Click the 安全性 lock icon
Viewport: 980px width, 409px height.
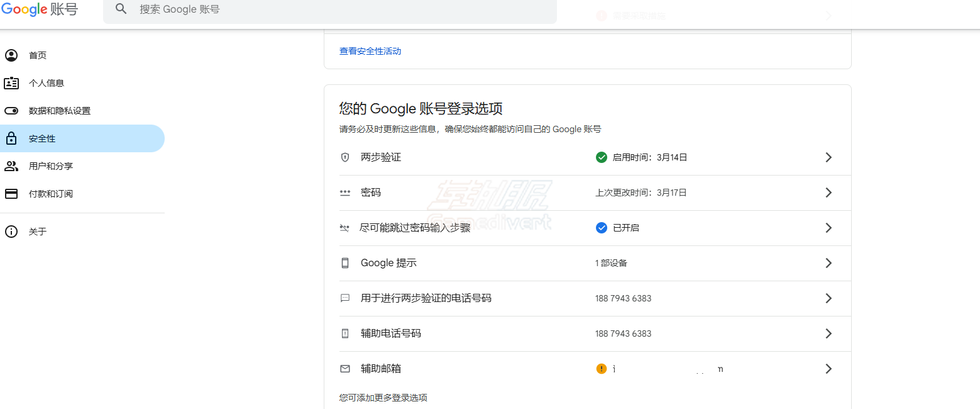tap(11, 138)
